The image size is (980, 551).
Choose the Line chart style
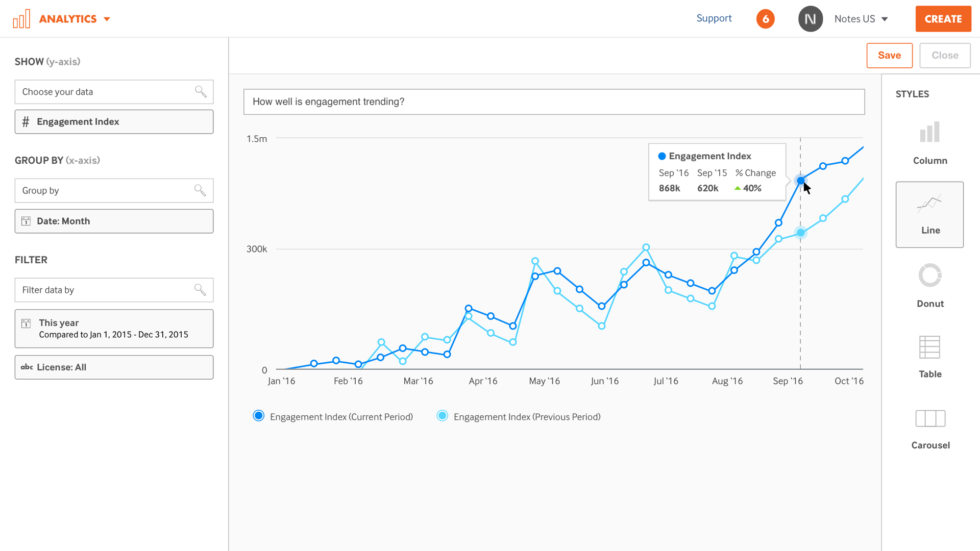click(x=929, y=214)
